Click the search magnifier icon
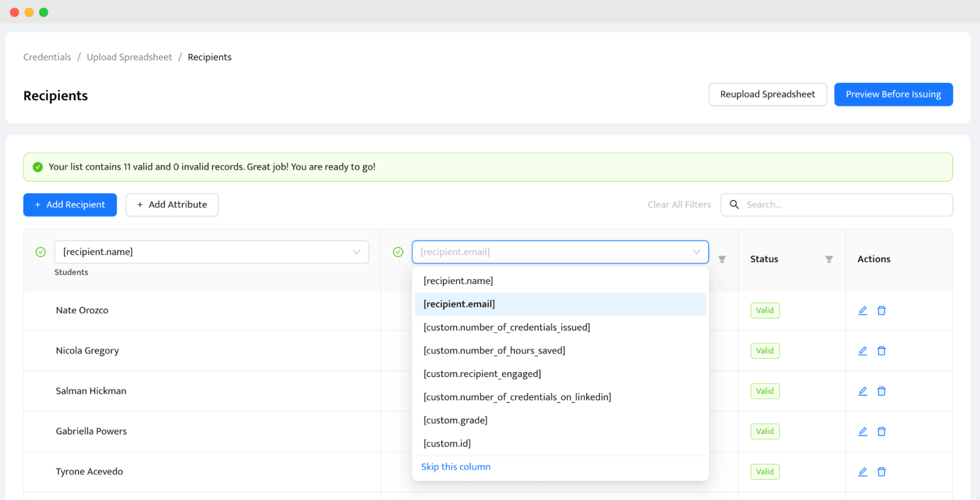 [x=734, y=204]
